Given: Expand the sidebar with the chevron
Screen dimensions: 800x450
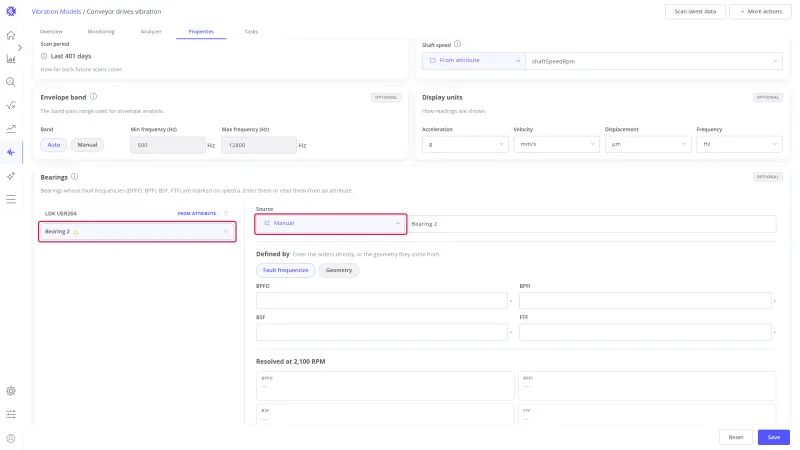Looking at the screenshot, I should 20,47.
